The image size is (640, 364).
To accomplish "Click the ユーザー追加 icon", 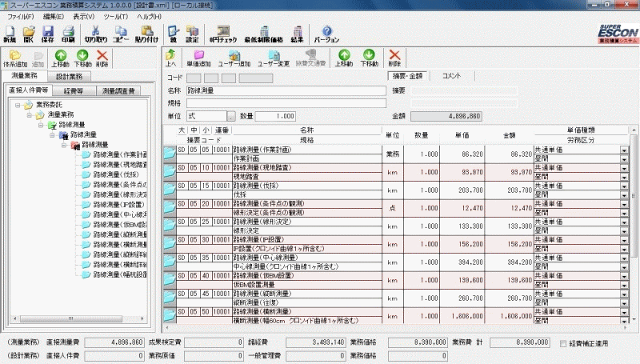I will click(234, 58).
